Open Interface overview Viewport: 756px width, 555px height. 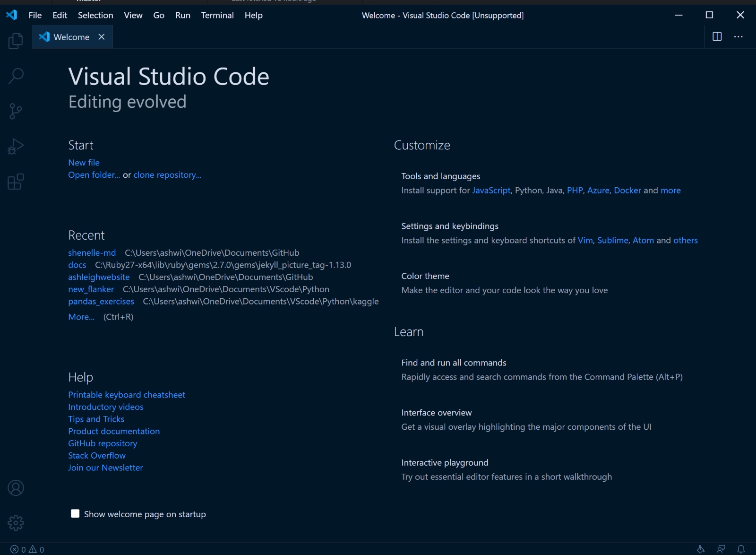(x=526, y=420)
